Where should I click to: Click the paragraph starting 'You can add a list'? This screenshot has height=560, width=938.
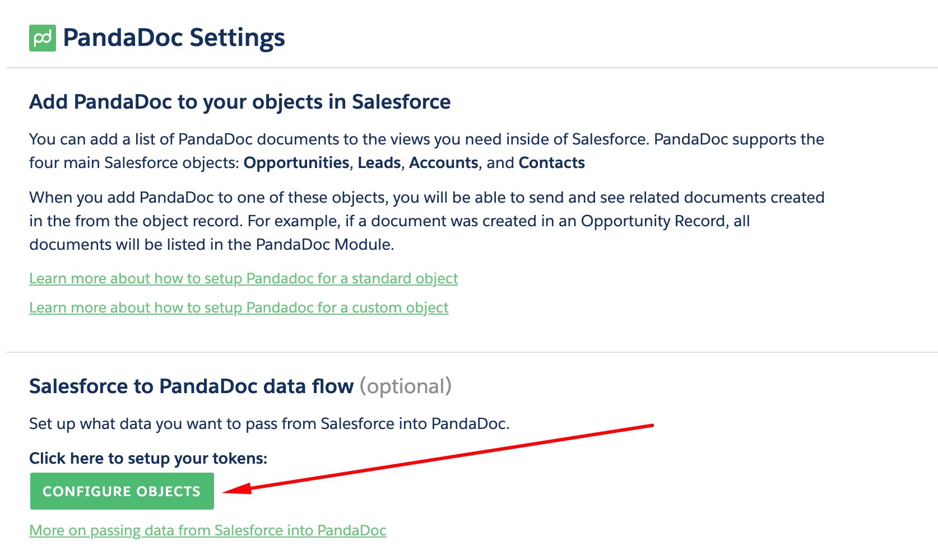(x=426, y=139)
